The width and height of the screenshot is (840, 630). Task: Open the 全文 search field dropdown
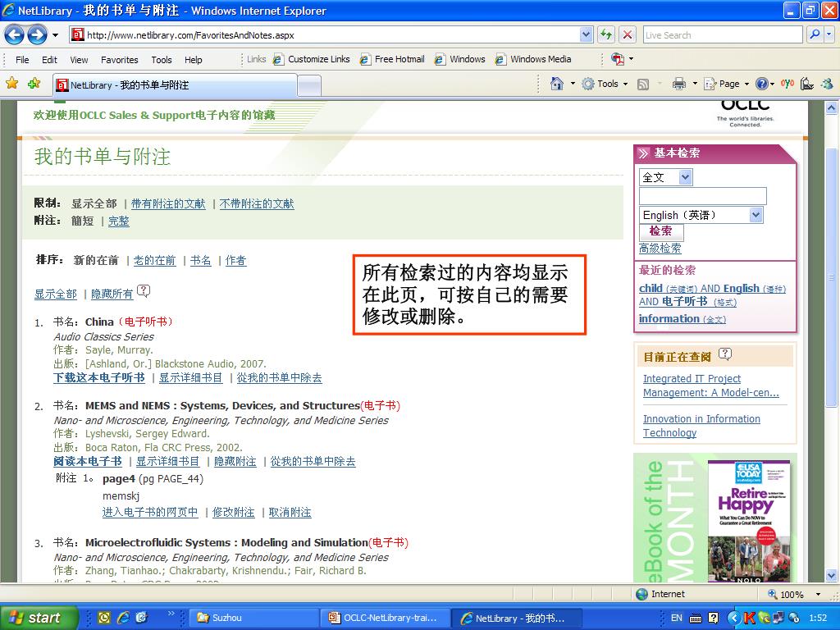click(x=685, y=177)
